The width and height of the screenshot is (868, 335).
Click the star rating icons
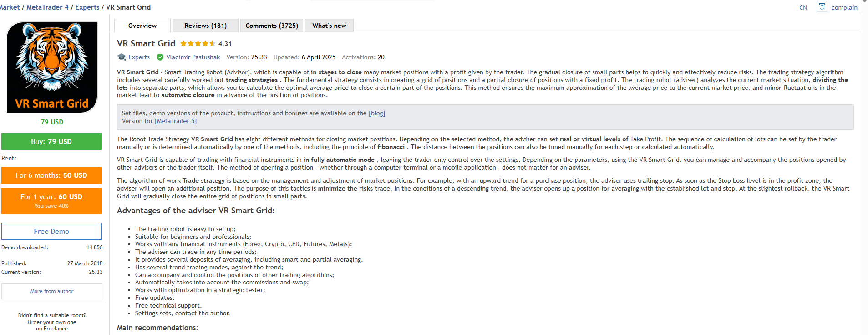pos(198,44)
